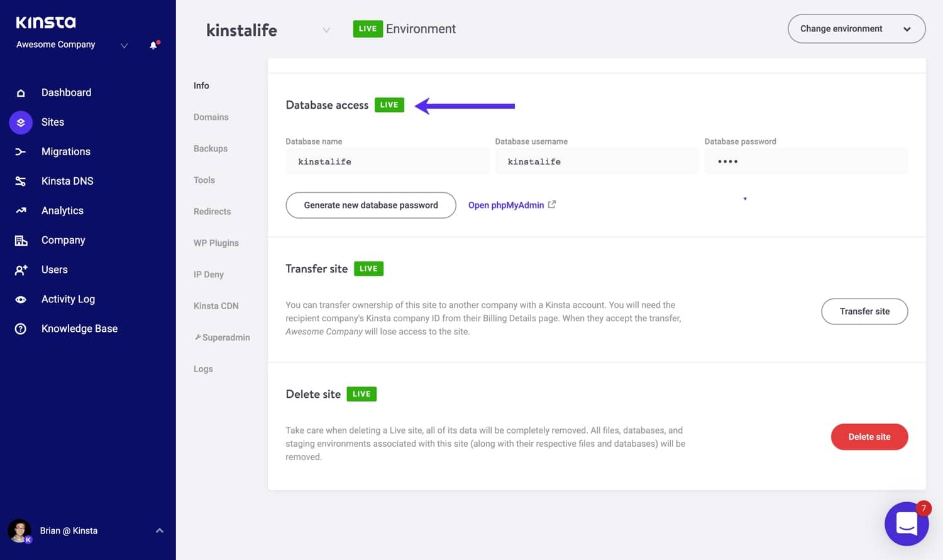Click the Knowledge Base question icon
Screen dimensions: 943x560
[21, 329]
